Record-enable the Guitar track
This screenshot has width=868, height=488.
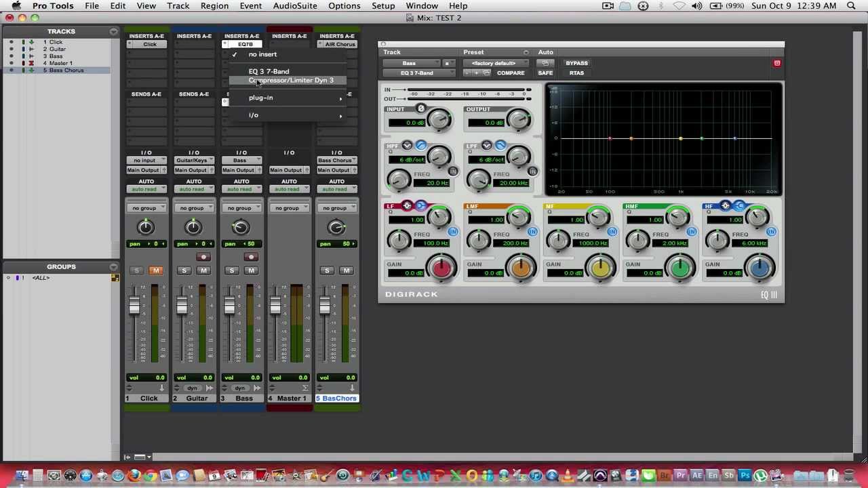(x=203, y=257)
